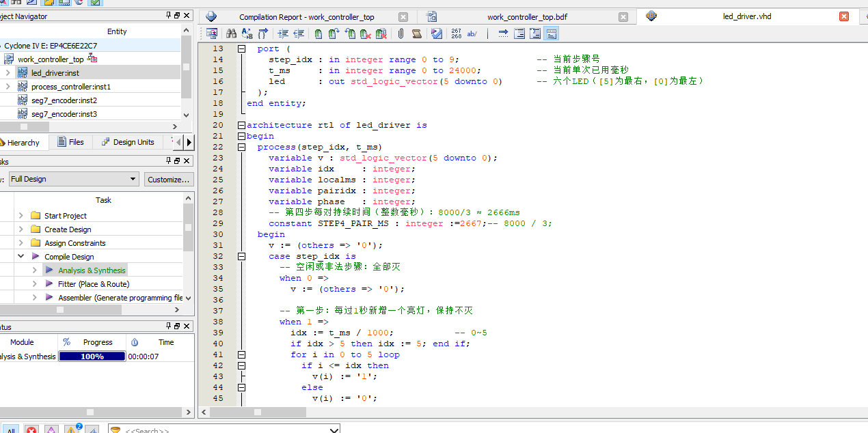Screen dimensions: 868x433
Task: Click the plain green toggle bookmark icon
Action: [318, 33]
